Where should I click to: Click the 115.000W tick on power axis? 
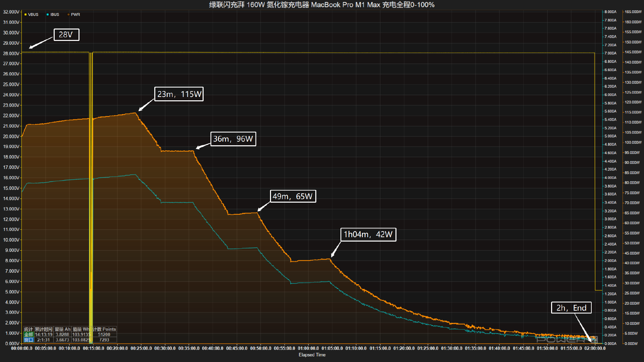coord(633,112)
